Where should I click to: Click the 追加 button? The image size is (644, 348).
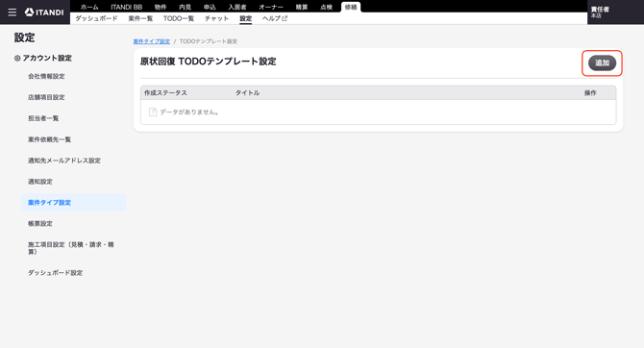[602, 62]
